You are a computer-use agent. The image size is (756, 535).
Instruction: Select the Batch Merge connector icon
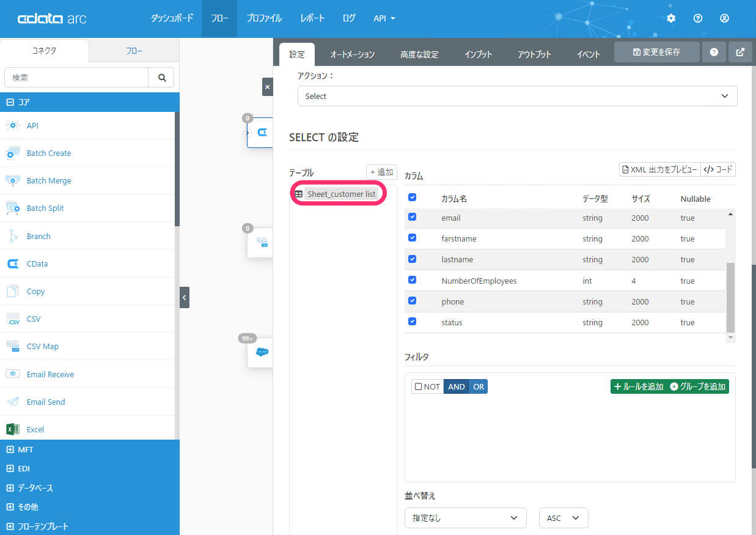click(x=13, y=180)
